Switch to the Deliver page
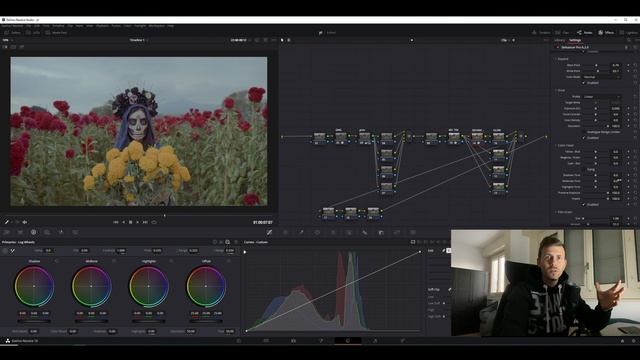Screen dimensions: 640x360 (402, 340)
